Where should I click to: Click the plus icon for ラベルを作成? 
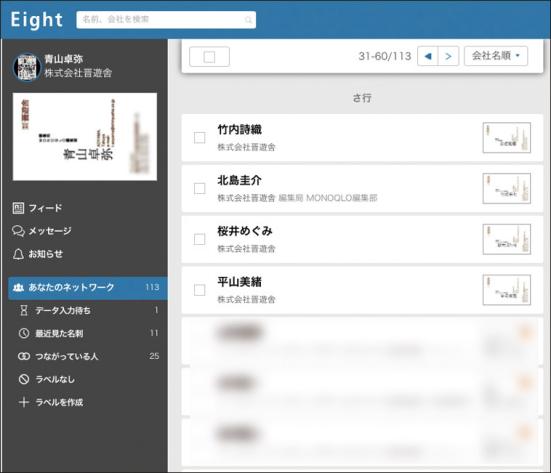pyautogui.click(x=24, y=402)
